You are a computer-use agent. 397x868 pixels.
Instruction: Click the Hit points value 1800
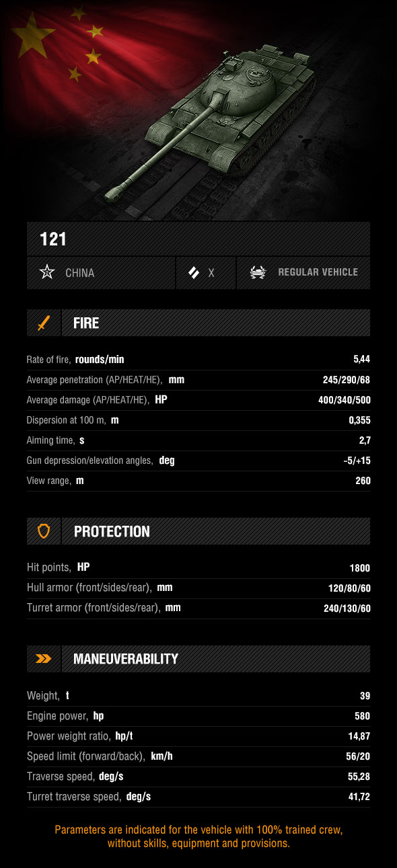(360, 568)
